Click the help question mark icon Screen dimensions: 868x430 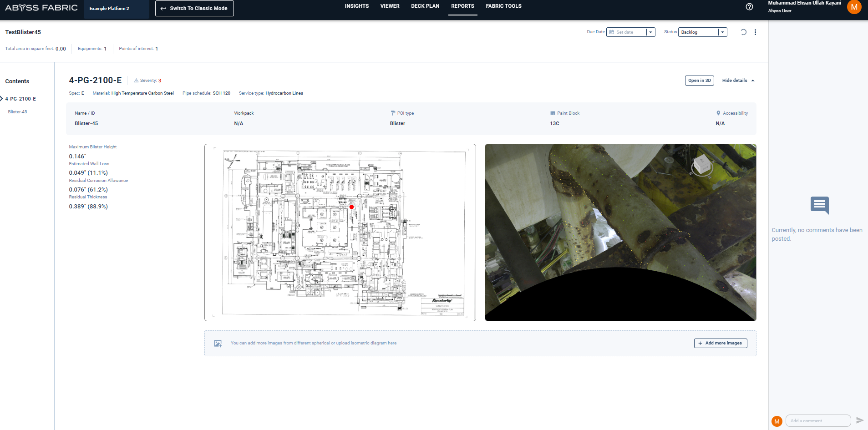click(x=749, y=7)
